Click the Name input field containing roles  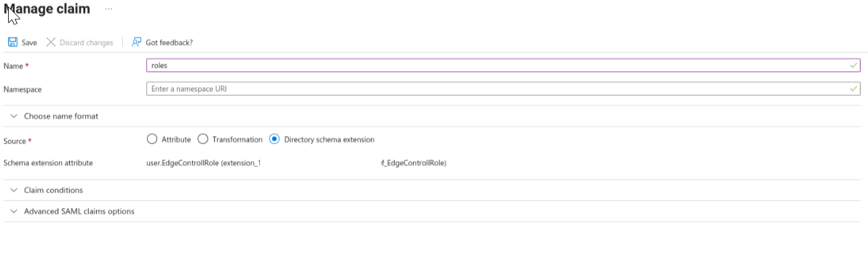coord(470,66)
